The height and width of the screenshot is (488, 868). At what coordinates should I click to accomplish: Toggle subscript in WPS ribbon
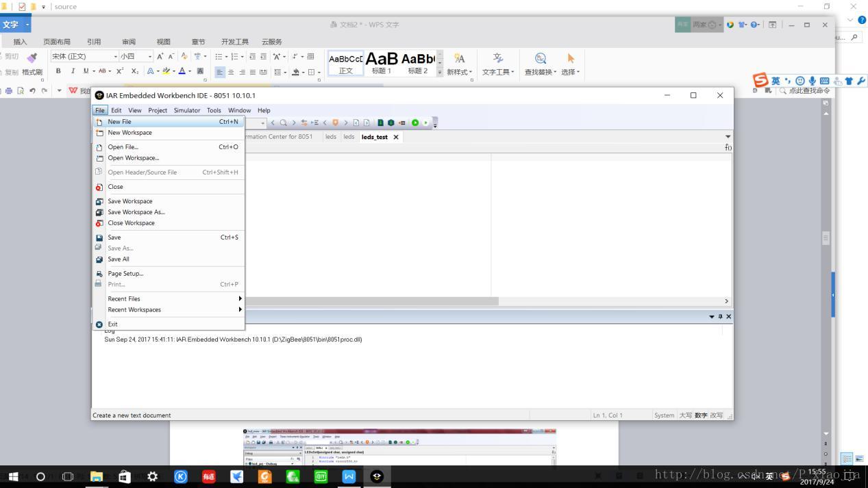[135, 71]
